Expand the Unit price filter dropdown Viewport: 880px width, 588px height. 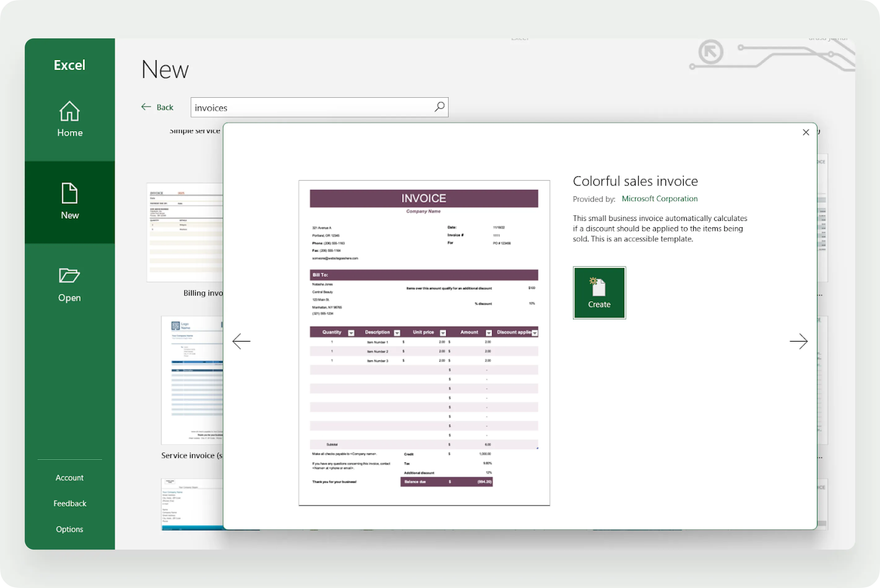pyautogui.click(x=443, y=333)
